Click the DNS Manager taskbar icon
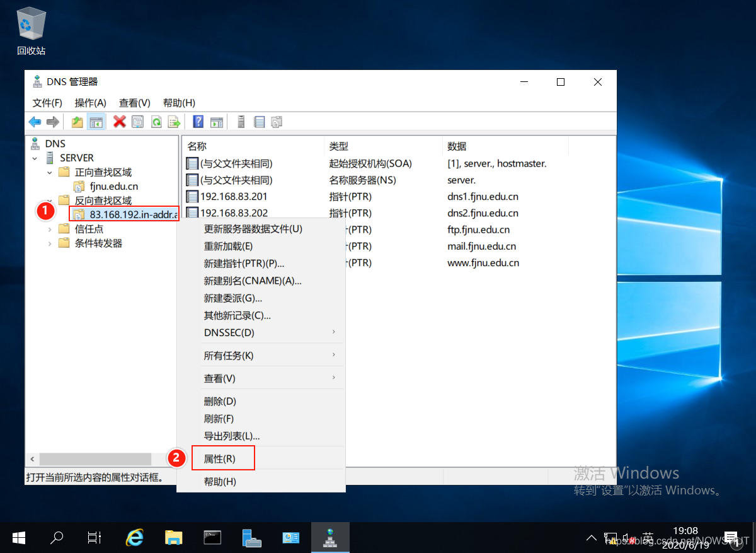The width and height of the screenshot is (756, 553). tap(329, 537)
